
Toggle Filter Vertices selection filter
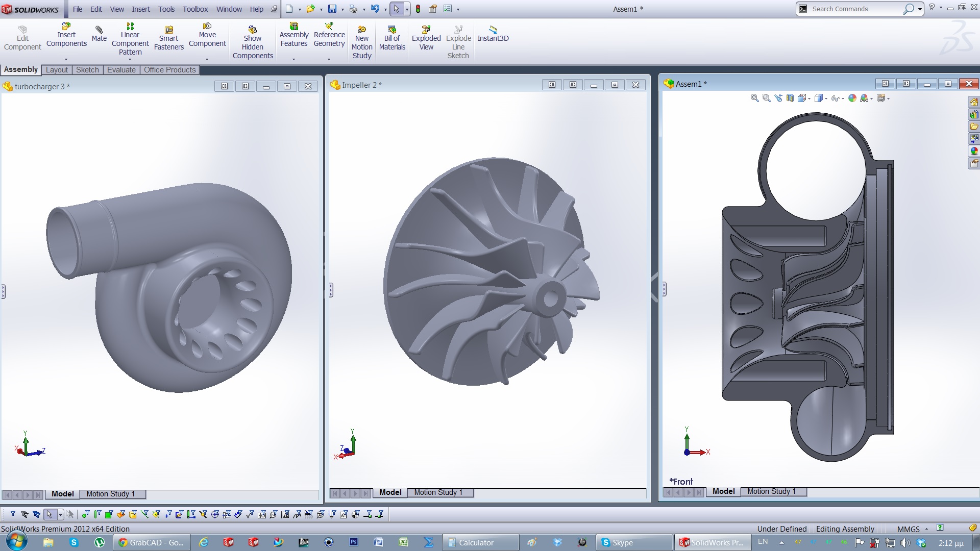click(x=85, y=514)
